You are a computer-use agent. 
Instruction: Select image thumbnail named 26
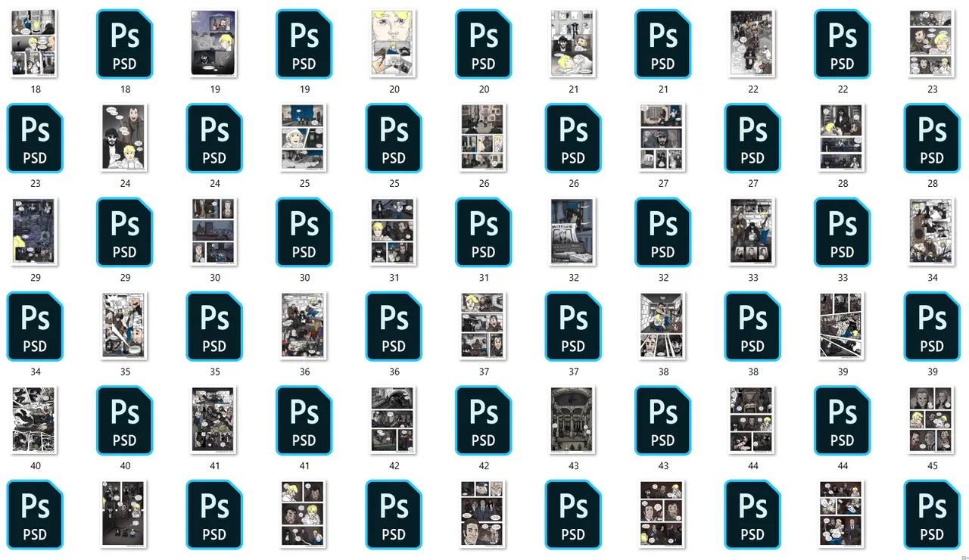(484, 138)
